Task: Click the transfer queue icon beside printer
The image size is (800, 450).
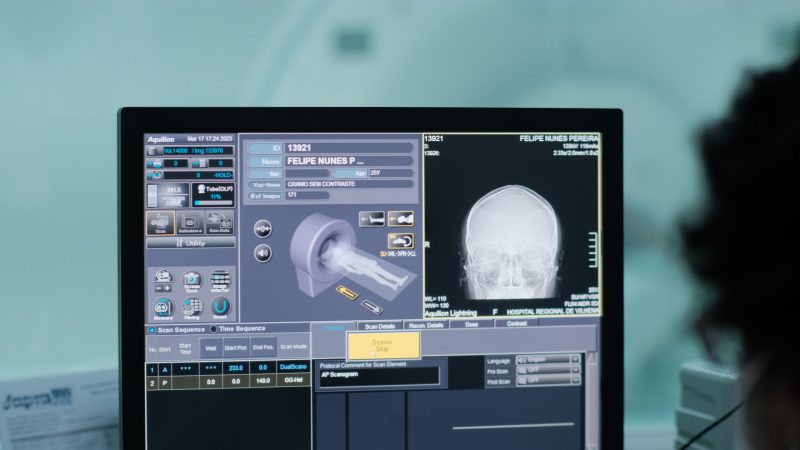Action: point(199,163)
